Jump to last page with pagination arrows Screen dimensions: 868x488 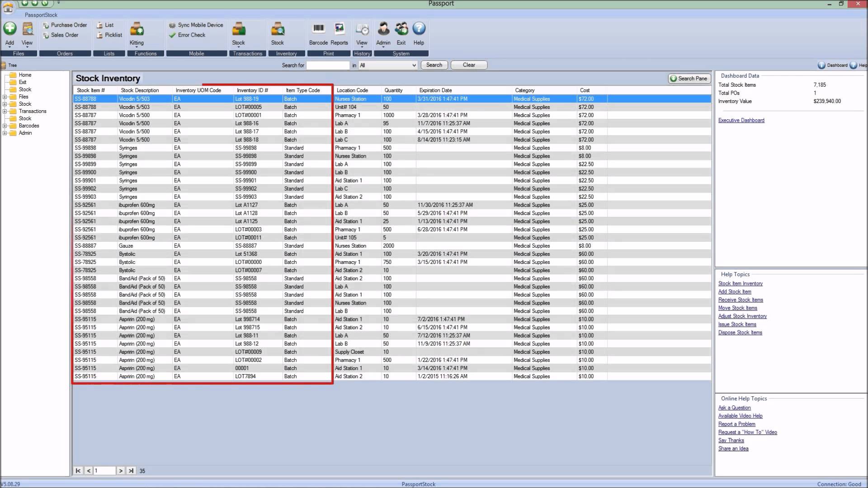pos(131,470)
